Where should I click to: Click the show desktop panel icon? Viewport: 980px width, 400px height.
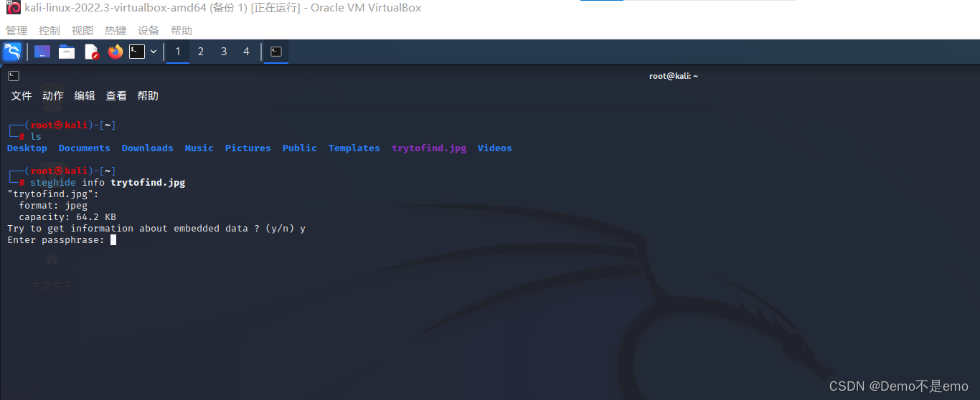pos(42,52)
